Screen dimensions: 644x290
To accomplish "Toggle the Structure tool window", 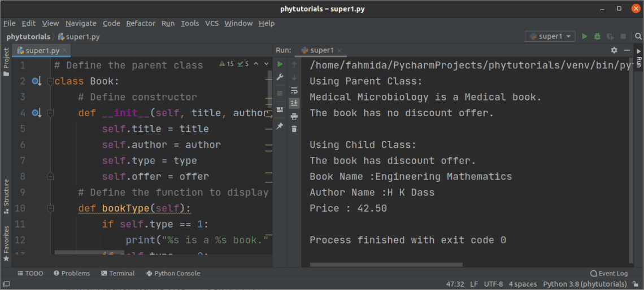I will (x=6, y=196).
